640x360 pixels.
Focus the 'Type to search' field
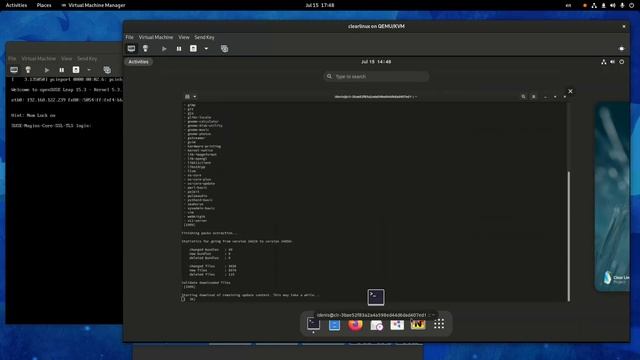pos(376,76)
